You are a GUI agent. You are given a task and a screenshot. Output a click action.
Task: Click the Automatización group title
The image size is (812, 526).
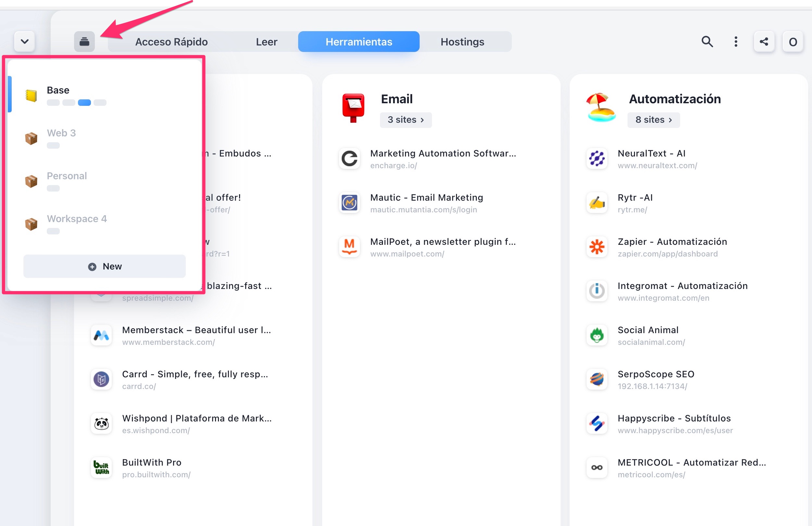[675, 99]
